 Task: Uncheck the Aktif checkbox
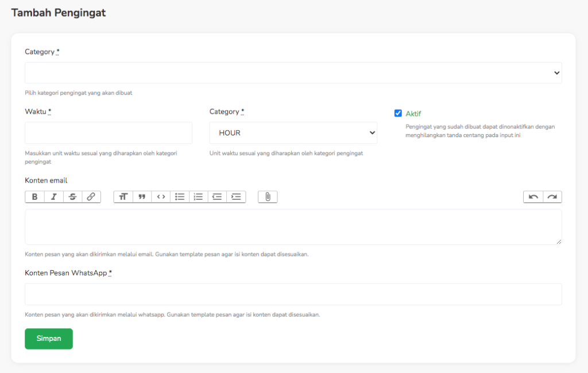(x=398, y=114)
